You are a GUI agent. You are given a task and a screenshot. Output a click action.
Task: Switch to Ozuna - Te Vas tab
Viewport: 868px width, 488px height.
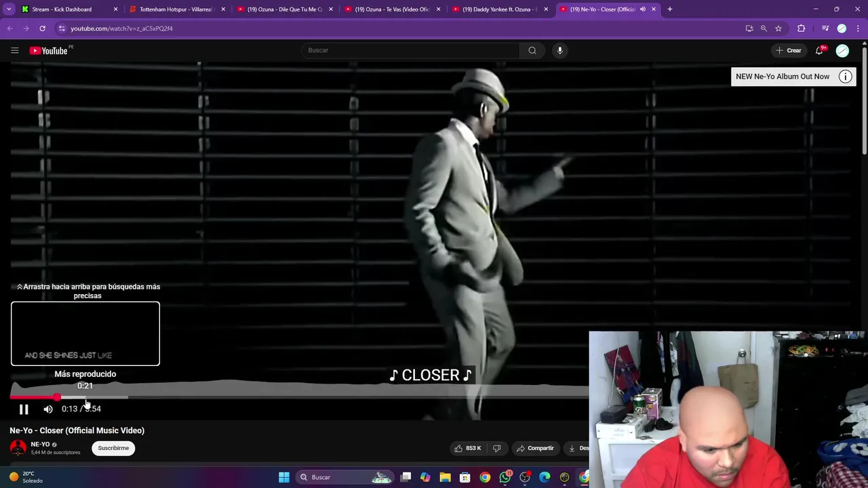(x=392, y=9)
